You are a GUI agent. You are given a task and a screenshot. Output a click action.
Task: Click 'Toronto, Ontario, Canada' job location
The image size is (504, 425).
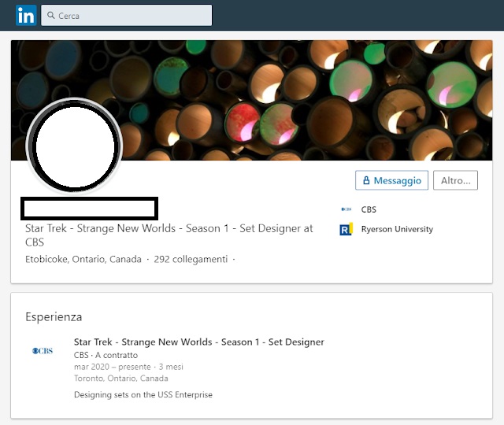[120, 379]
